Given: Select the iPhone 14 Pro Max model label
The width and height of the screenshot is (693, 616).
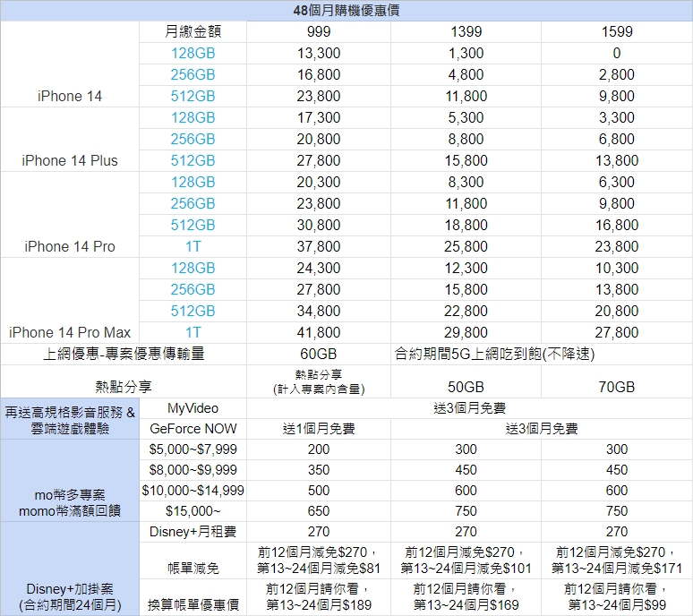Looking at the screenshot, I should (70, 332).
